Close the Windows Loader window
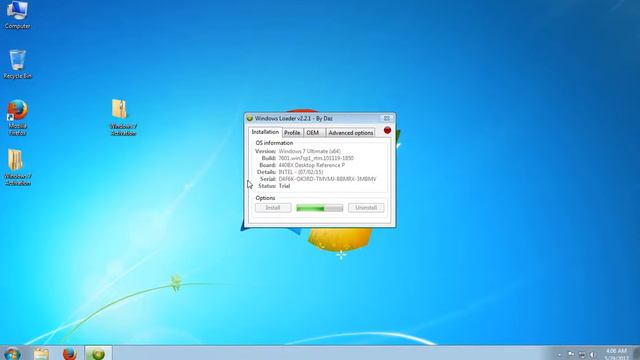Screen dimensions: 640x360 click(387, 118)
